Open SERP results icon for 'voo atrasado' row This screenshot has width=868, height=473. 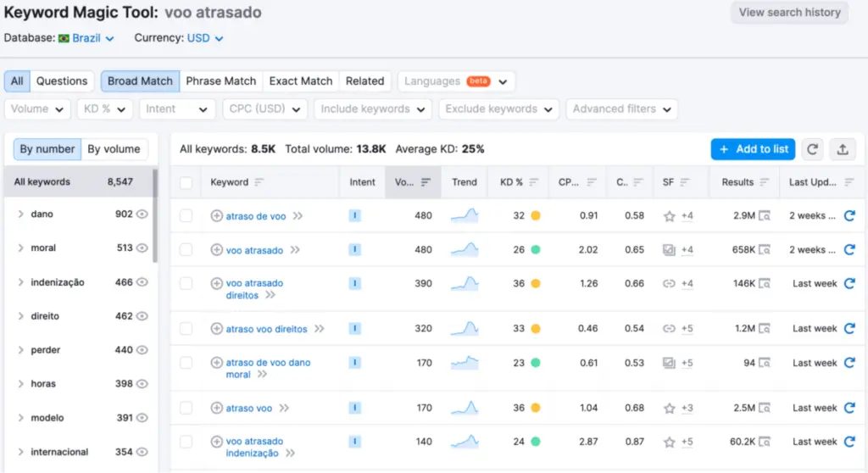pyautogui.click(x=765, y=250)
